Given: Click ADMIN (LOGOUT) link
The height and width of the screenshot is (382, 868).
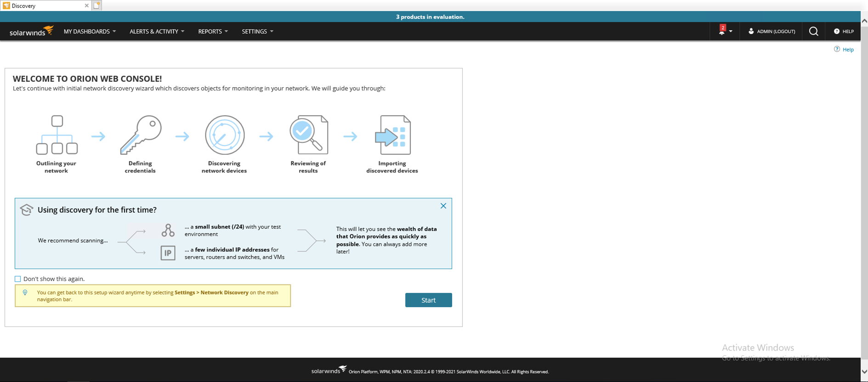Looking at the screenshot, I should (776, 31).
